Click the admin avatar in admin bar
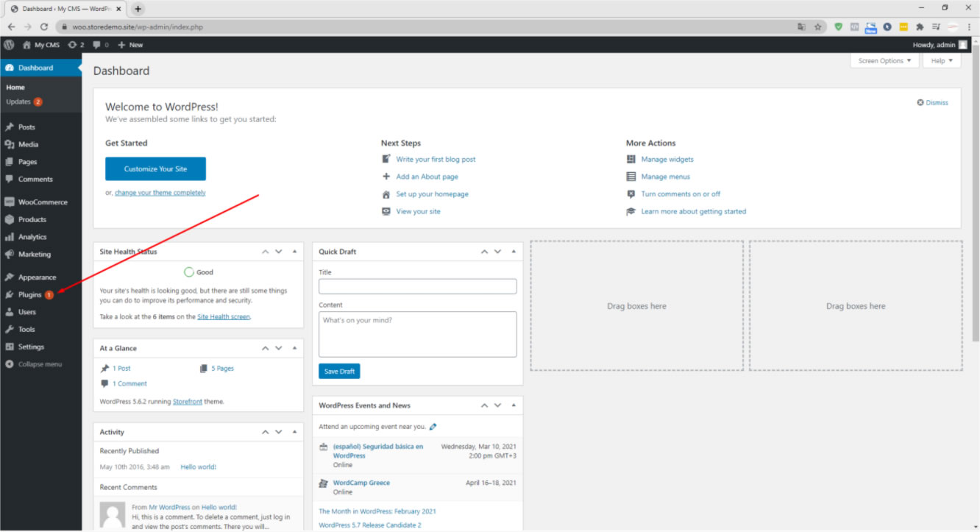Image resolution: width=980 pixels, height=532 pixels. pos(963,45)
